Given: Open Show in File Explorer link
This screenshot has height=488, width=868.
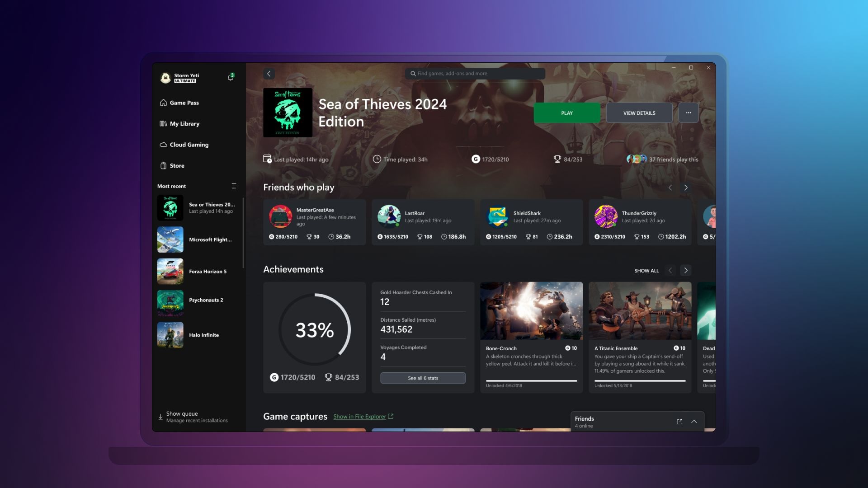Looking at the screenshot, I should coord(359,416).
